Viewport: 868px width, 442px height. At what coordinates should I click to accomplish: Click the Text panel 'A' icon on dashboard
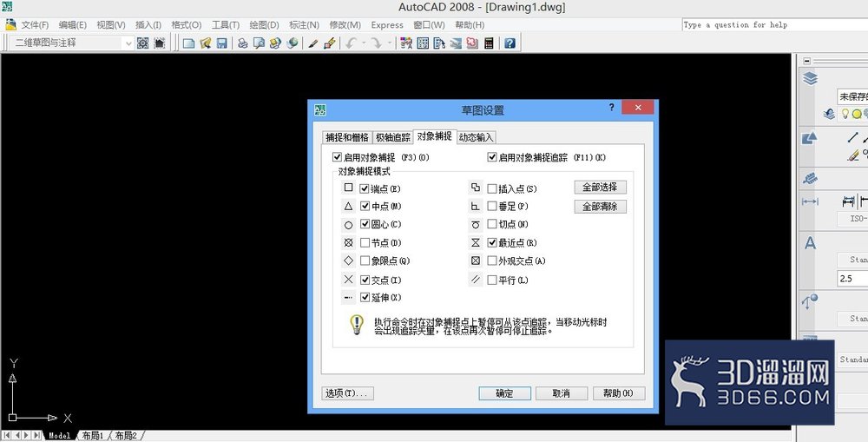pyautogui.click(x=811, y=243)
